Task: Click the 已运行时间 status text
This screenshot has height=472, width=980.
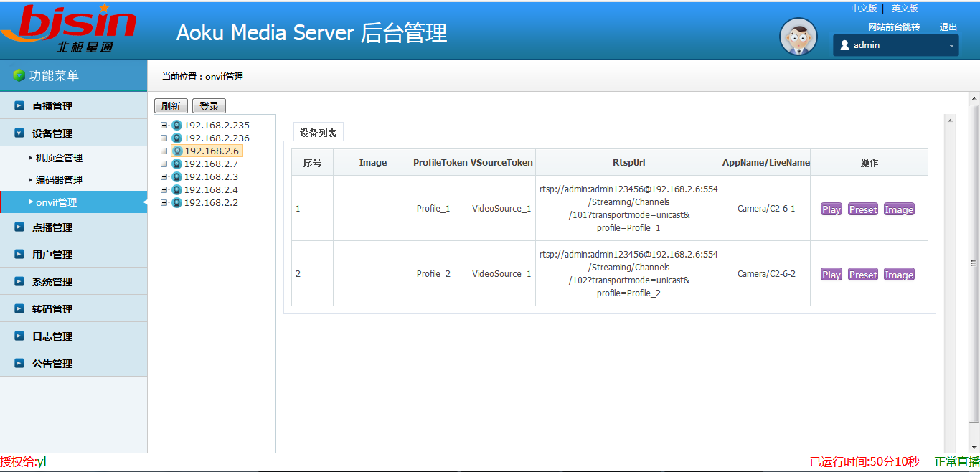Action: point(864,461)
